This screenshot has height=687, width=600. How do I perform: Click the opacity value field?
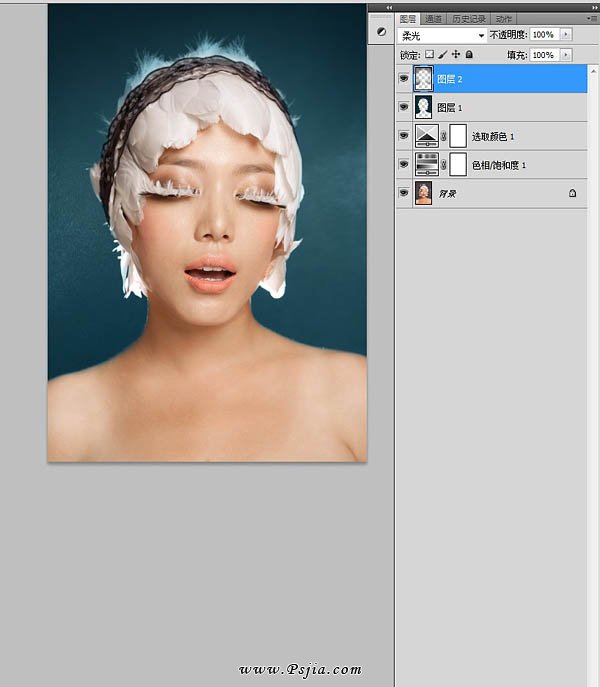coord(543,35)
